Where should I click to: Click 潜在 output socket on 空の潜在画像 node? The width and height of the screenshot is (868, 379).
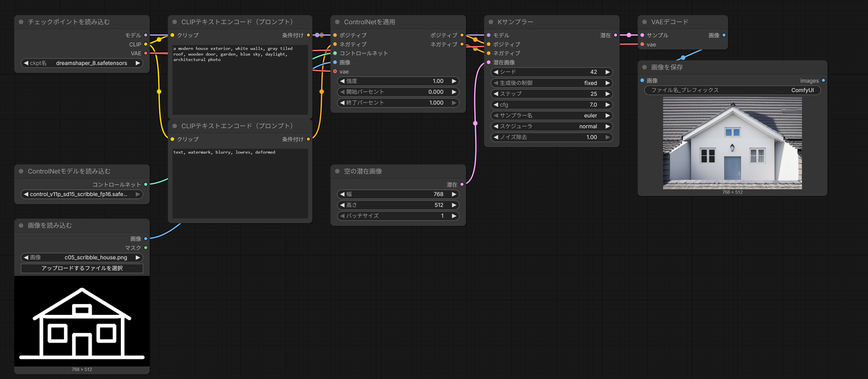(462, 185)
